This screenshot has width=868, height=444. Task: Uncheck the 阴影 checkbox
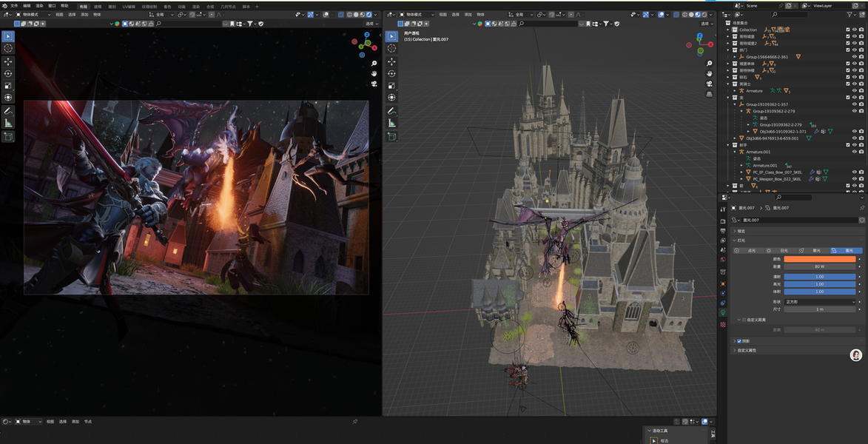[739, 341]
